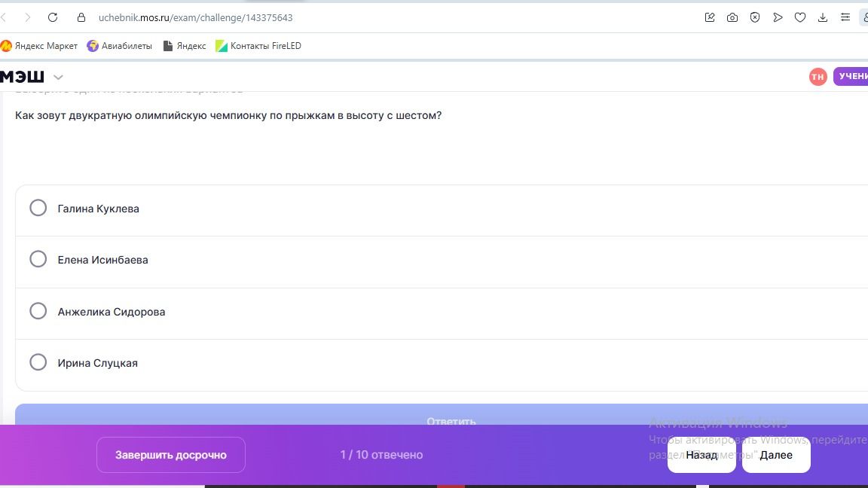Open the Контакты FireLED bookmark
The image size is (868, 488).
pos(258,46)
